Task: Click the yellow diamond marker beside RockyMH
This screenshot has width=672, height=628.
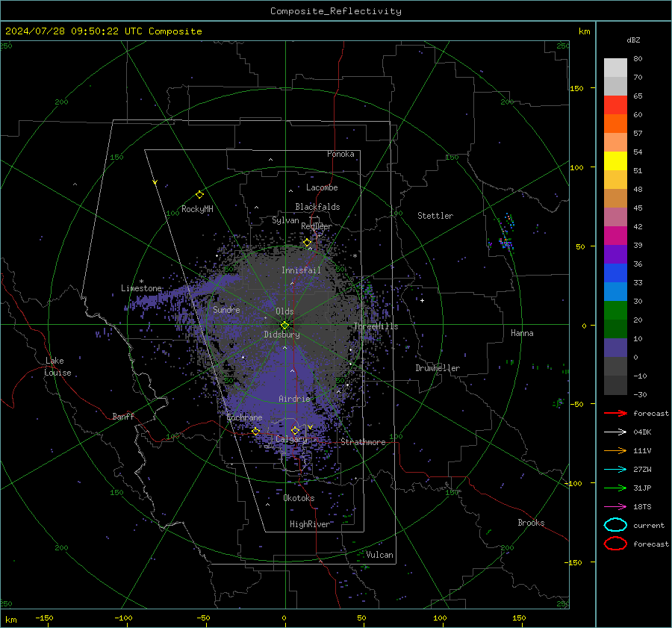Action: 199,195
